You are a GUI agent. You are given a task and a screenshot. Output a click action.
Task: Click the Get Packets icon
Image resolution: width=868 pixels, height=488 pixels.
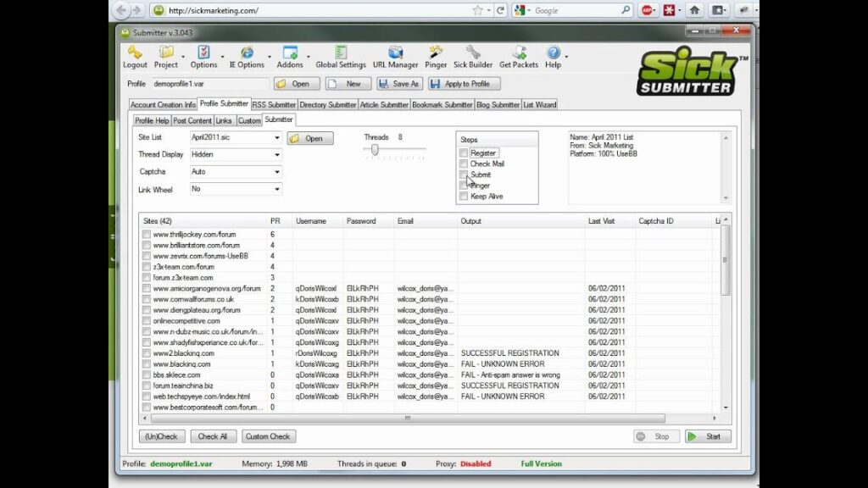[x=519, y=57]
